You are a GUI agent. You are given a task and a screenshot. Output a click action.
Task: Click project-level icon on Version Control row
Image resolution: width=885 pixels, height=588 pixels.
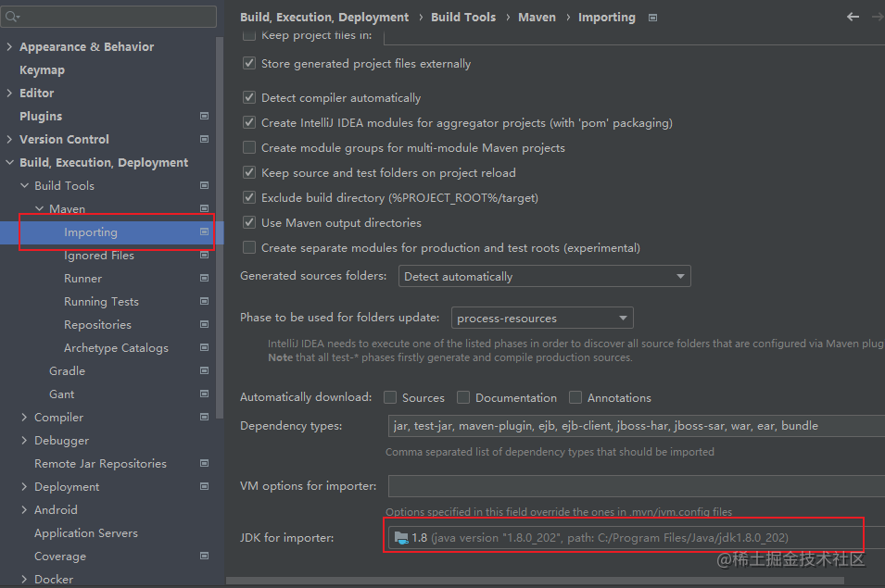[204, 139]
